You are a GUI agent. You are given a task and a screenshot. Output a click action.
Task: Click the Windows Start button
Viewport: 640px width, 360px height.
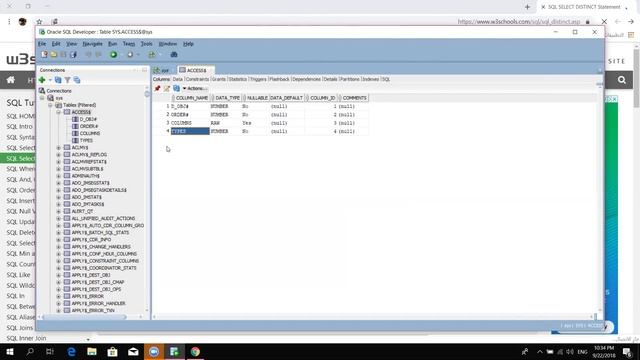pos(10,351)
